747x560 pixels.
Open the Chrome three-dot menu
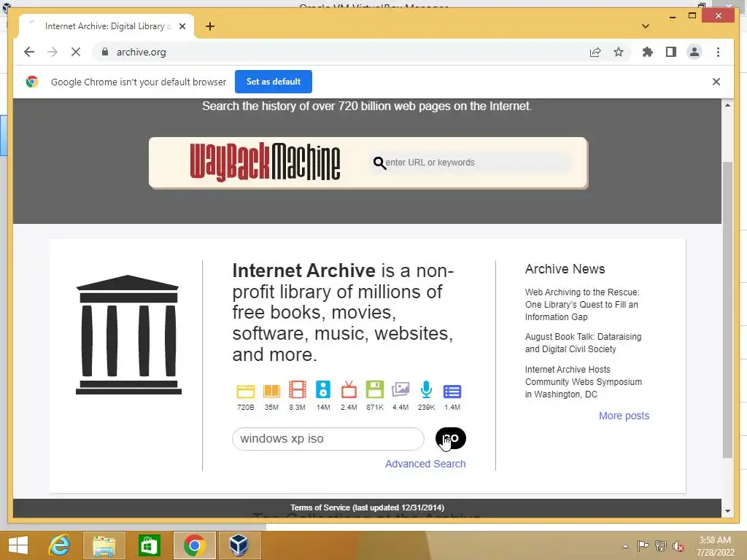(718, 52)
